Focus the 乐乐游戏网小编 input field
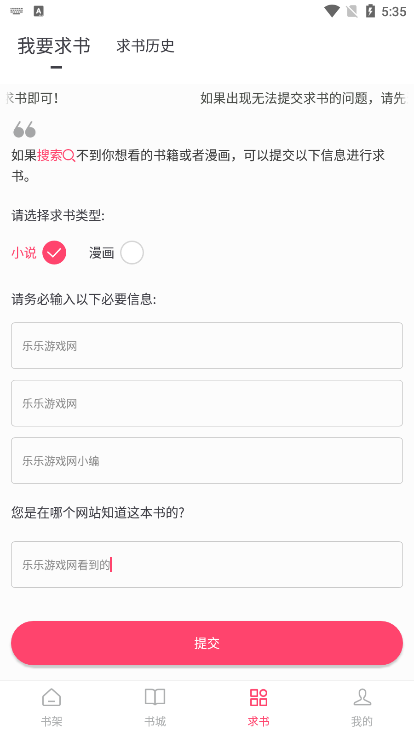 pos(207,460)
